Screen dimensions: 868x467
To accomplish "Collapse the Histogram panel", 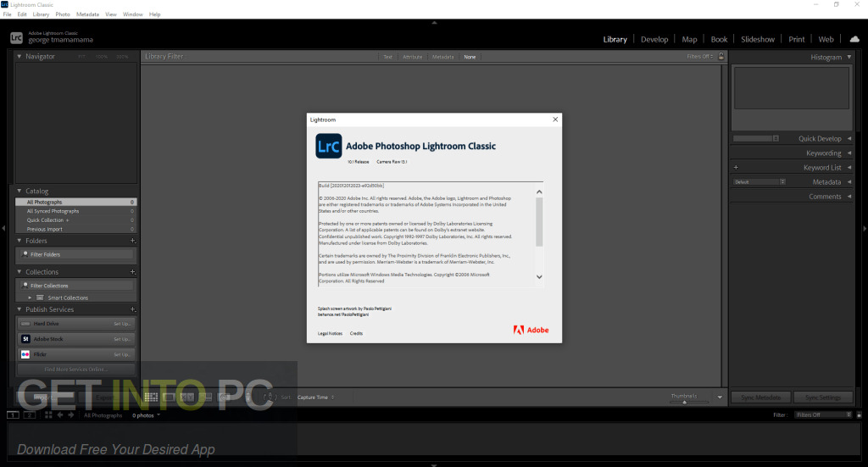I will (849, 57).
